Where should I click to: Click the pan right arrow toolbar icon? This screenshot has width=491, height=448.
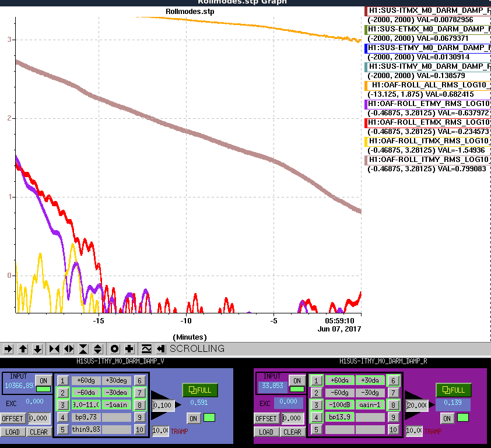coord(8,349)
